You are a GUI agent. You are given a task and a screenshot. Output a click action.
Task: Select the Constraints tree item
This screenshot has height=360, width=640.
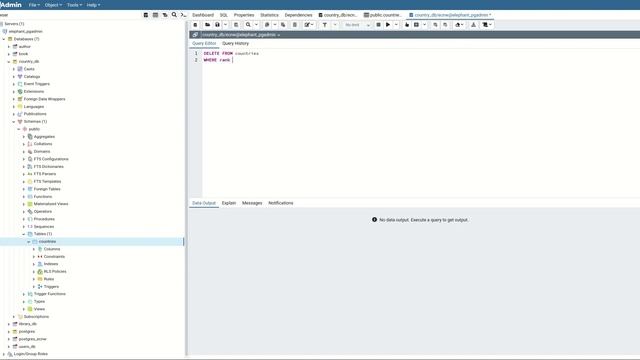coord(54,257)
